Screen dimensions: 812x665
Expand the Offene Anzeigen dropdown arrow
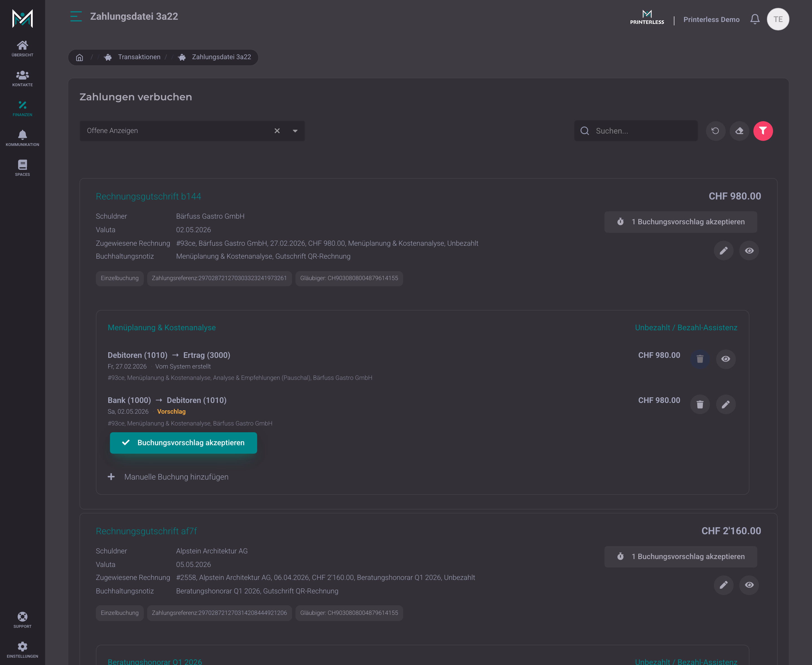coord(295,131)
